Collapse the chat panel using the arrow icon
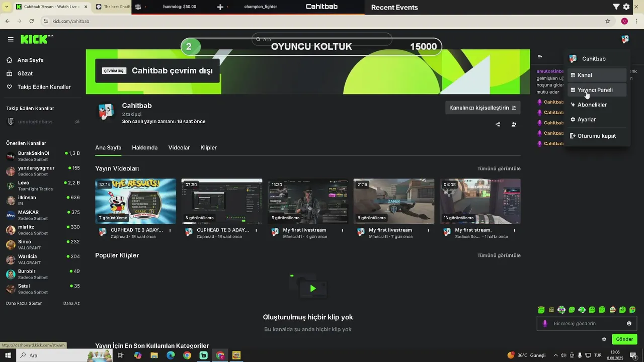The width and height of the screenshot is (644, 362). click(x=540, y=57)
